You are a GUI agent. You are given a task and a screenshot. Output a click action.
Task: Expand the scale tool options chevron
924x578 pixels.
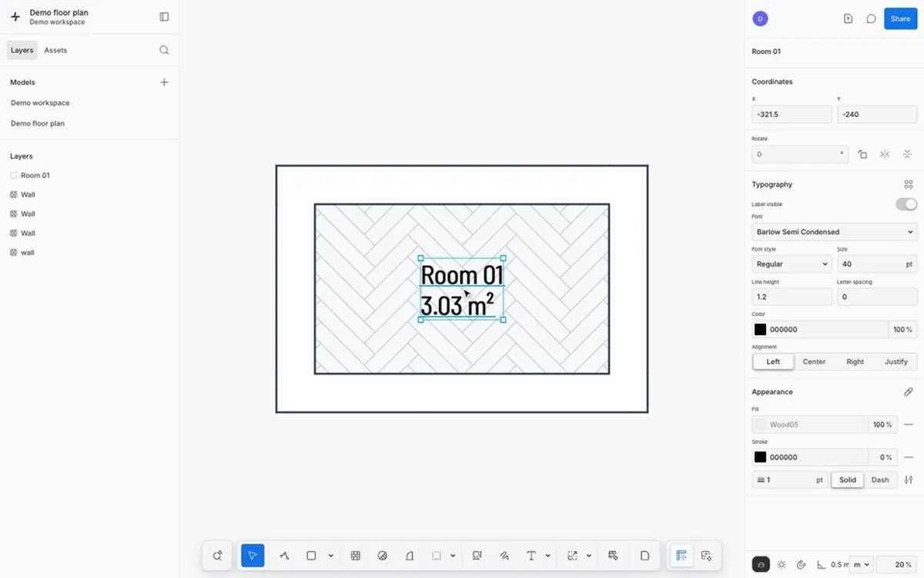[589, 556]
